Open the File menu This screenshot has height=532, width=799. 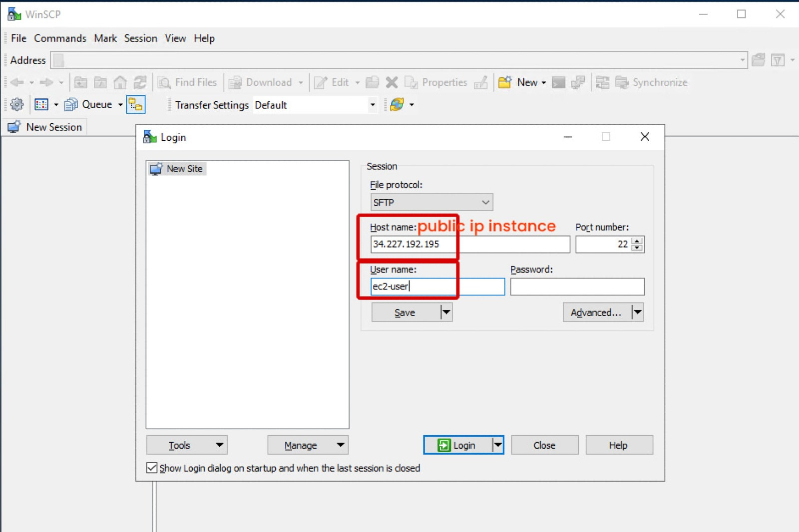pyautogui.click(x=18, y=38)
